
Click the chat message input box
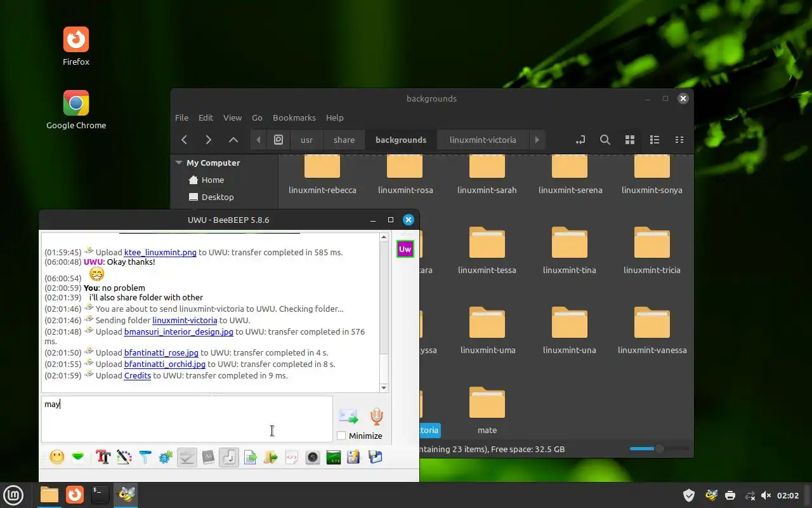[x=187, y=419]
